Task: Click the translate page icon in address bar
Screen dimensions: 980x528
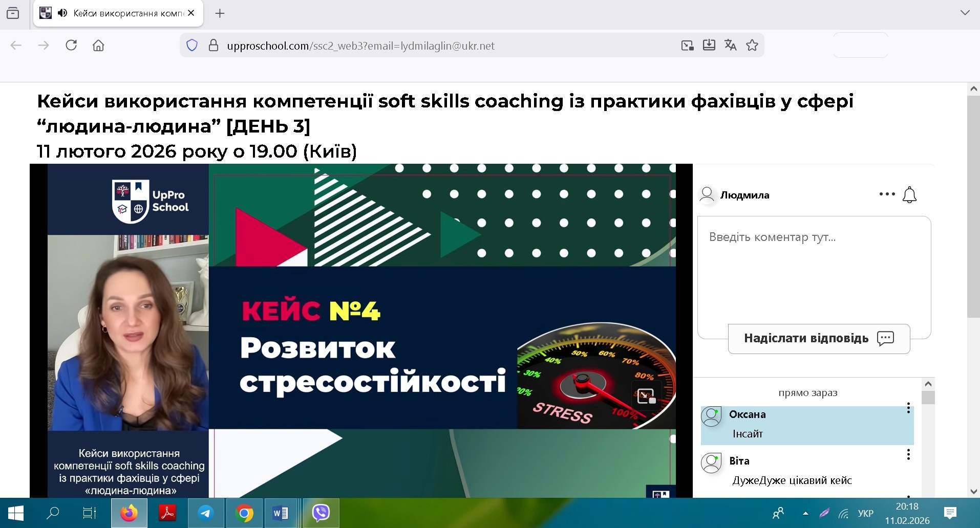Action: click(730, 46)
